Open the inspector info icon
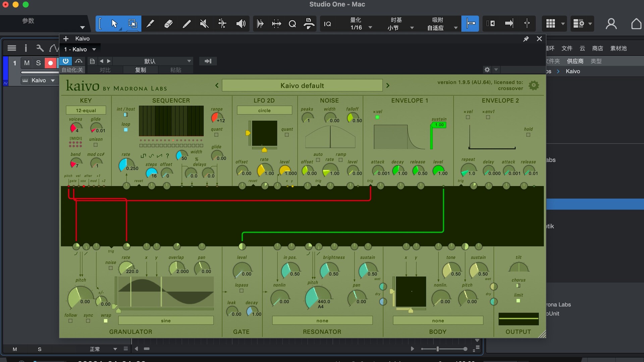Viewport: 644px width, 362px height. tap(26, 48)
